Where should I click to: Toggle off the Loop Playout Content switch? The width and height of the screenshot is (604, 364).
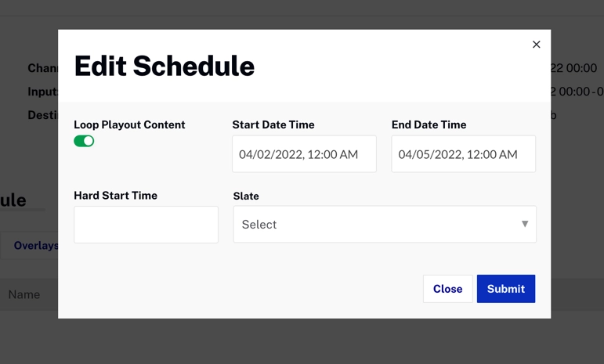coord(84,141)
